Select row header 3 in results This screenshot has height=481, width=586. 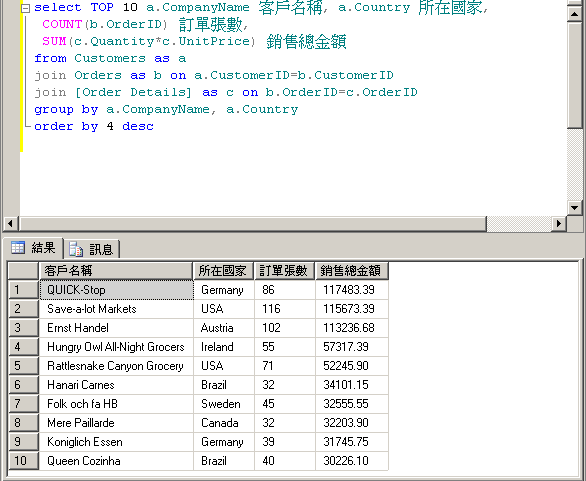point(23,328)
